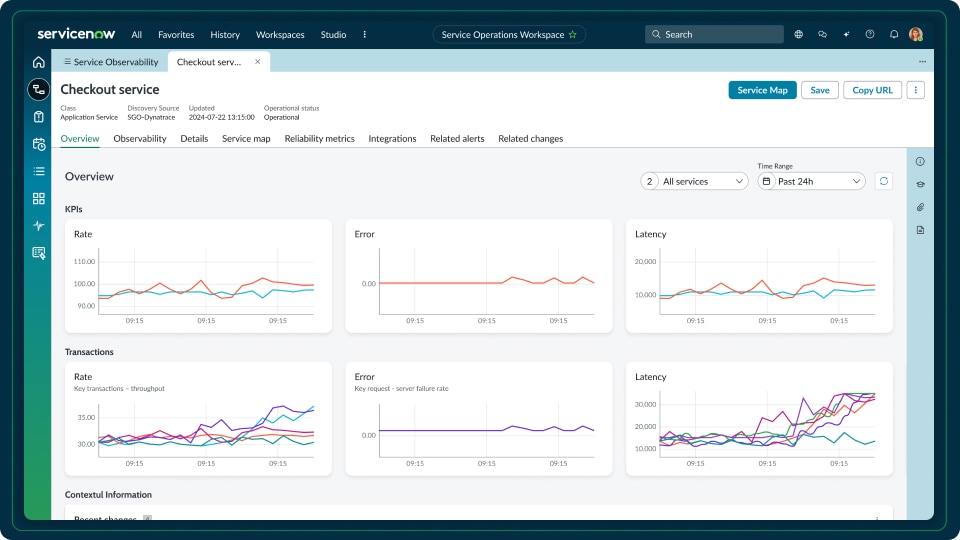
Task: Open the Past 24h time range dropdown
Action: point(811,181)
